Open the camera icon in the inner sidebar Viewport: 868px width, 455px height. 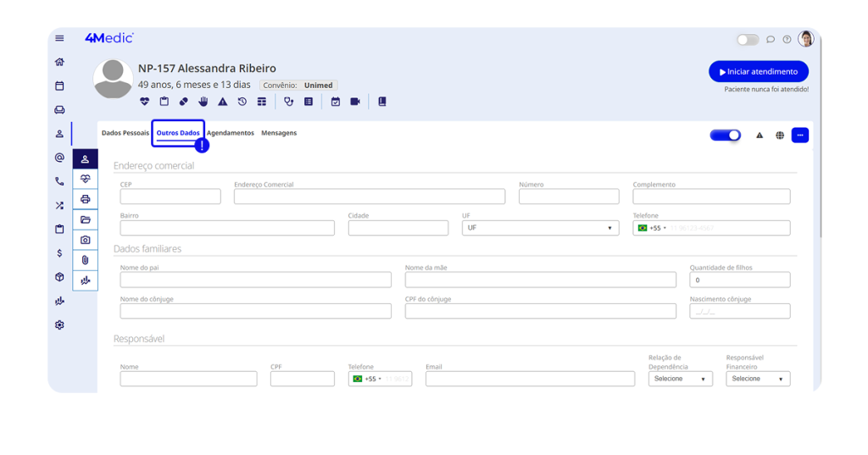click(85, 240)
